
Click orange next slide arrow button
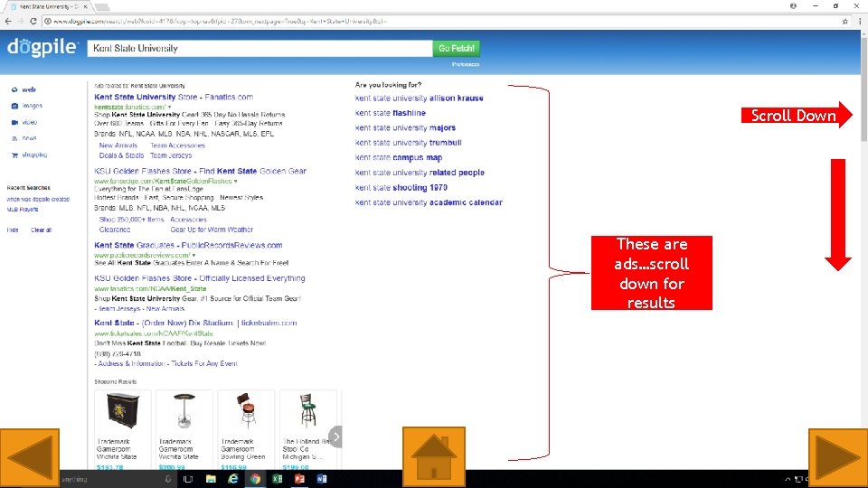(x=838, y=458)
